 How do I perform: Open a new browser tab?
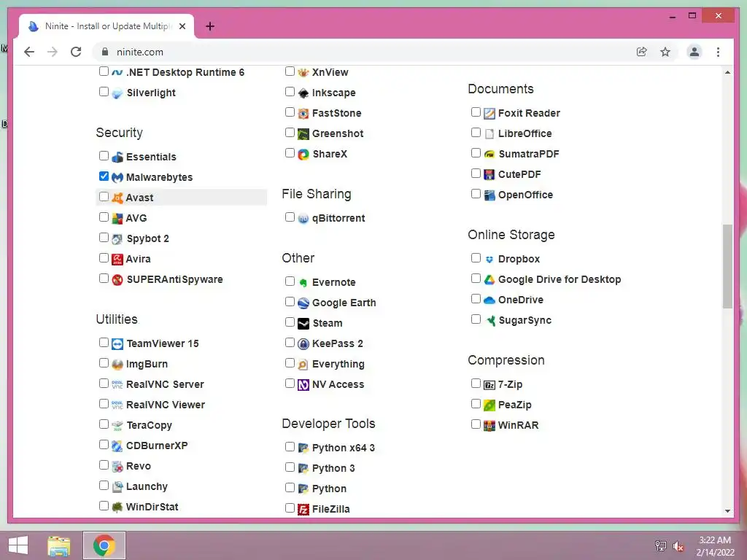(x=209, y=26)
